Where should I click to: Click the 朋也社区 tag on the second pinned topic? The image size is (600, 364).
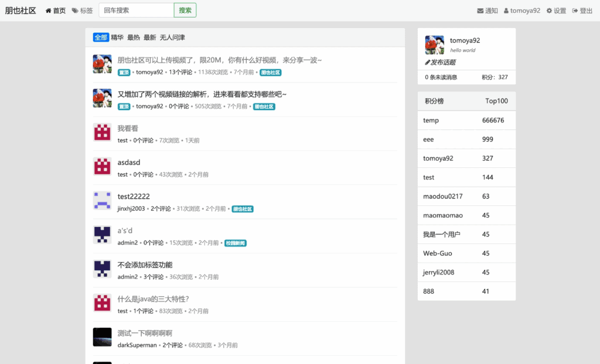[x=264, y=107]
